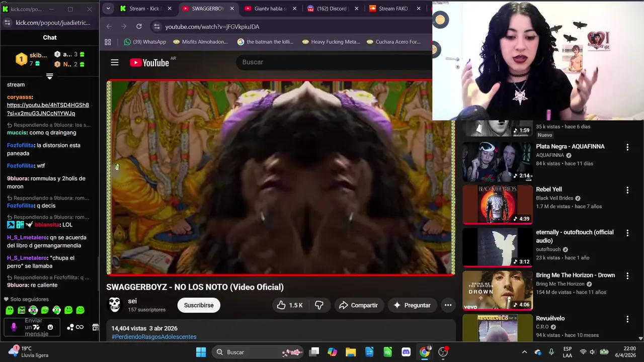Open the volume control in system tray
This screenshot has width=644, height=362.
click(x=593, y=352)
